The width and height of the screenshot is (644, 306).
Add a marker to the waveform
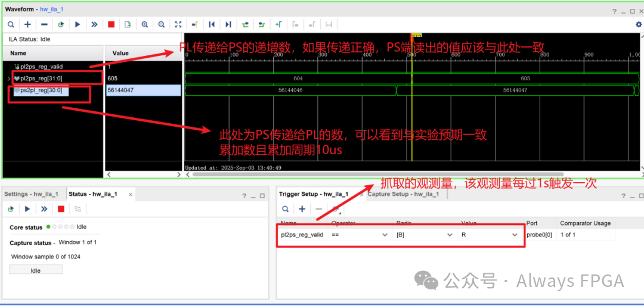[x=278, y=24]
